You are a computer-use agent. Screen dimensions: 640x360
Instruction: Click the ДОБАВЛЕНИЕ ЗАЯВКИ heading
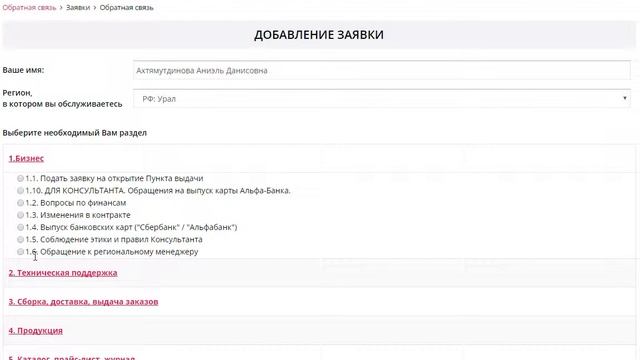tap(319, 35)
